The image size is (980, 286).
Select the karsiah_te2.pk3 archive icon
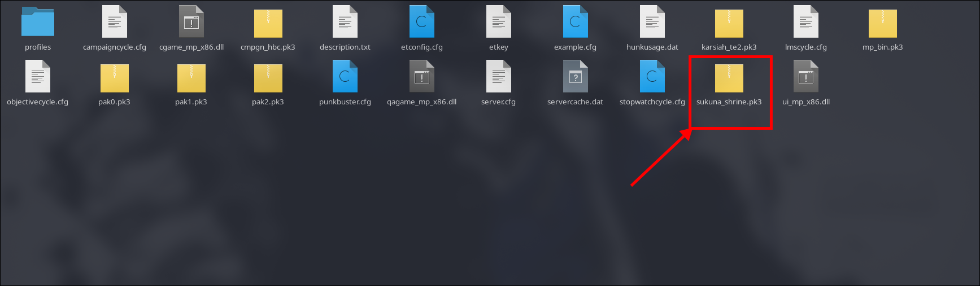tap(729, 24)
